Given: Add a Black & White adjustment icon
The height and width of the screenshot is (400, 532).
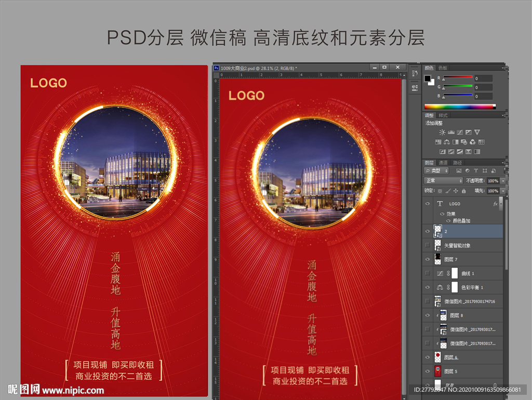Looking at the screenshot, I should point(455,142).
